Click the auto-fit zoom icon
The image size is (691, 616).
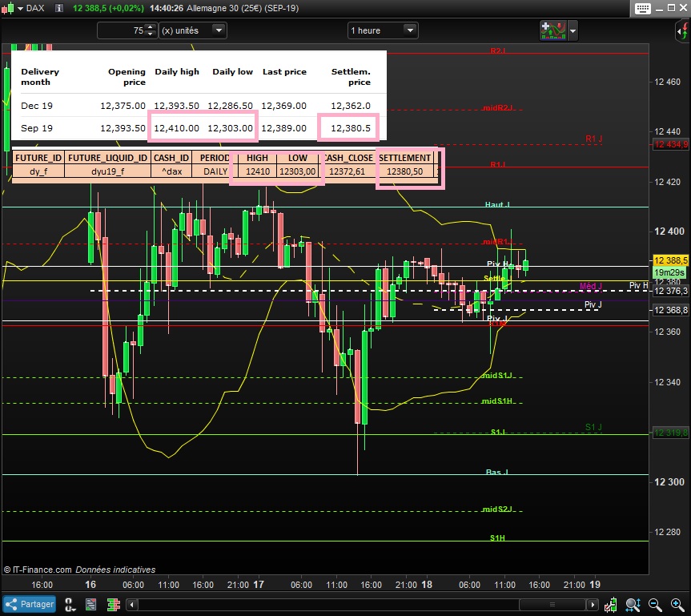pos(633,605)
